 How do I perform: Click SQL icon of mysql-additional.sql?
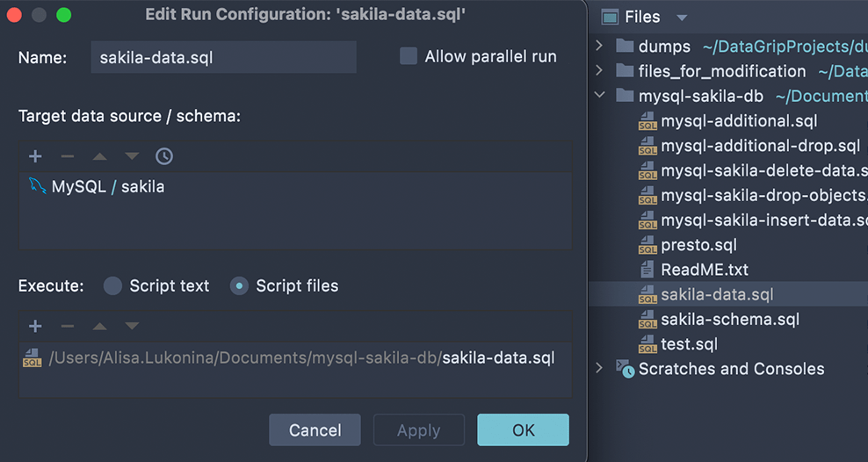[647, 120]
